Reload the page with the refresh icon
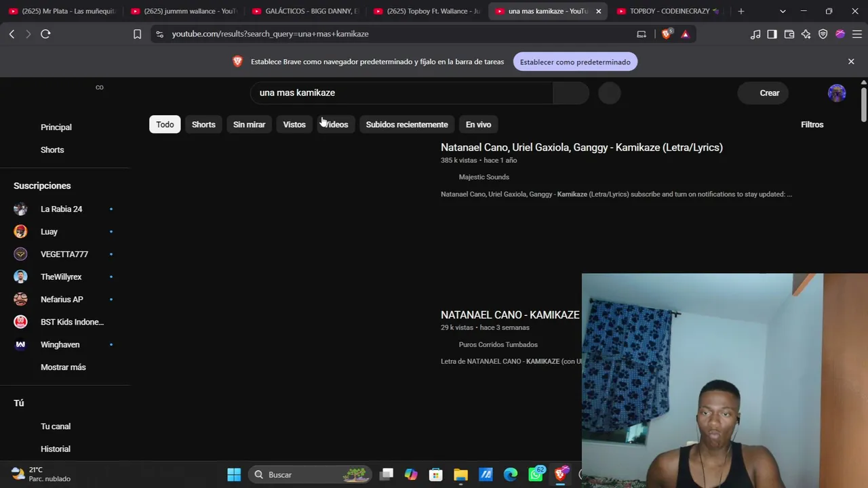Image resolution: width=868 pixels, height=488 pixels. [45, 34]
